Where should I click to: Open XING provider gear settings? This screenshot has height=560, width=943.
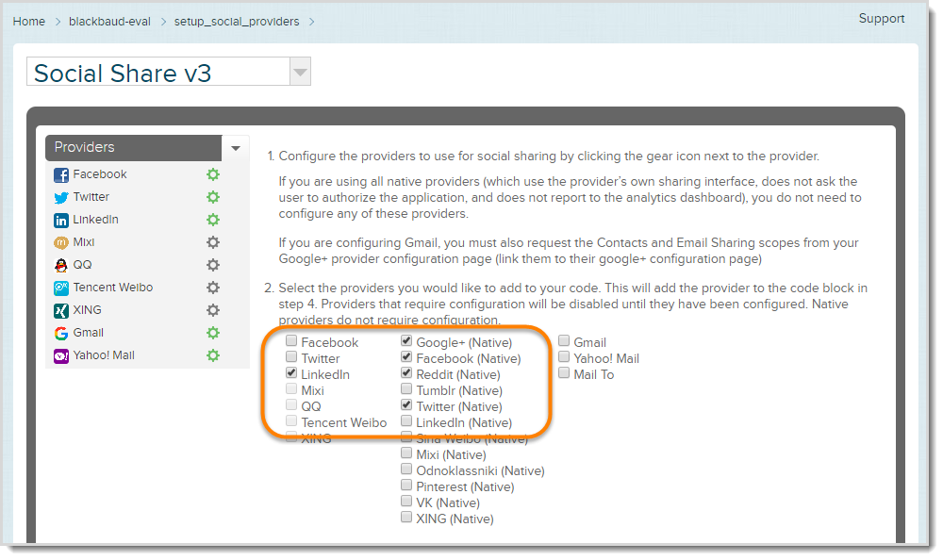(213, 310)
